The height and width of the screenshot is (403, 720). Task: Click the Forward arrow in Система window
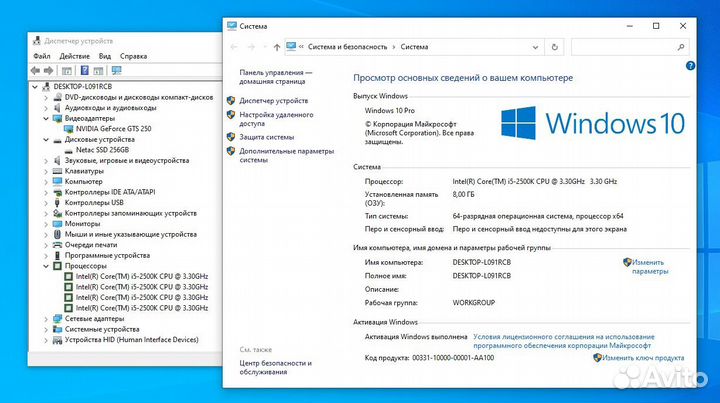pos(251,47)
